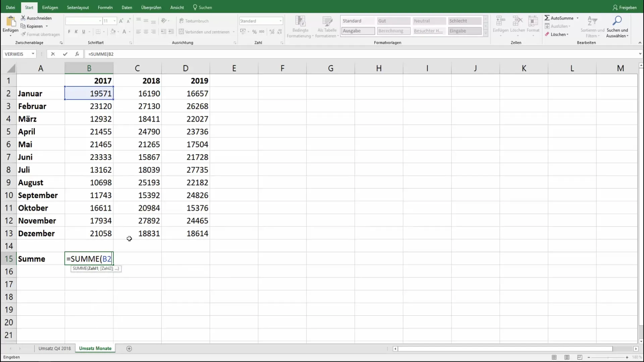The width and height of the screenshot is (644, 362).
Task: Switch to Seitenlayout view icon
Action: point(567,357)
